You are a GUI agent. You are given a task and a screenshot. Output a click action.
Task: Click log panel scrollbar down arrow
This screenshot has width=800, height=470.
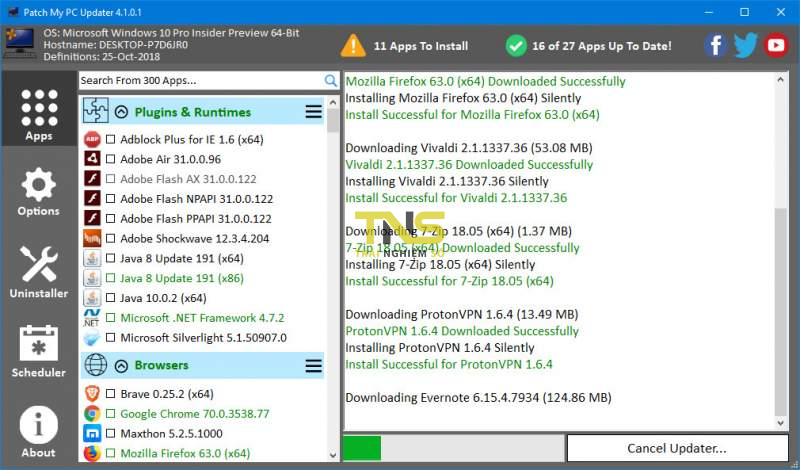781,423
